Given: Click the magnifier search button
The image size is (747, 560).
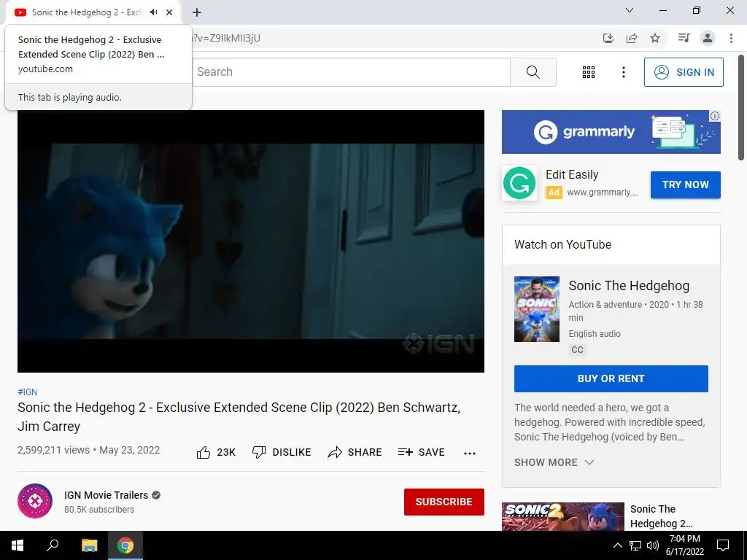Looking at the screenshot, I should pyautogui.click(x=533, y=72).
